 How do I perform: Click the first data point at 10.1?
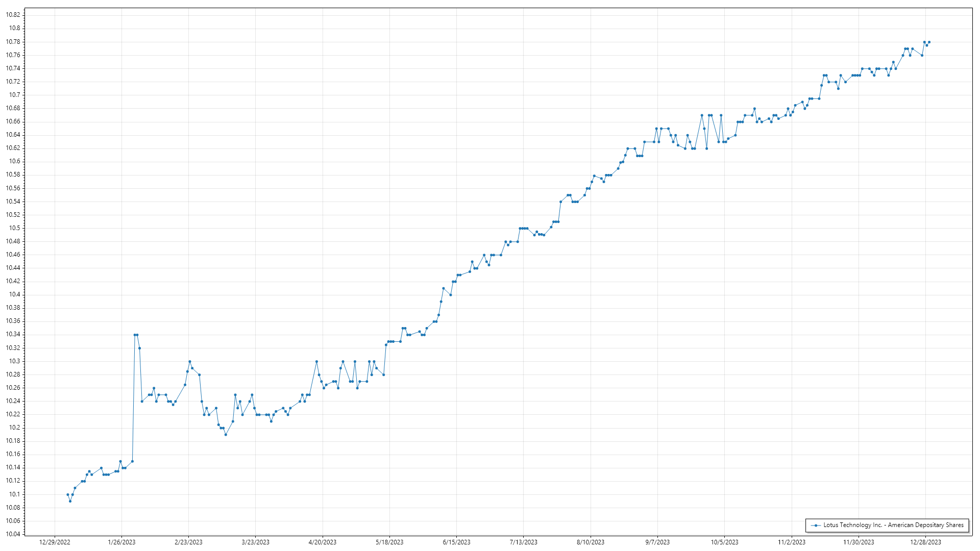point(67,494)
